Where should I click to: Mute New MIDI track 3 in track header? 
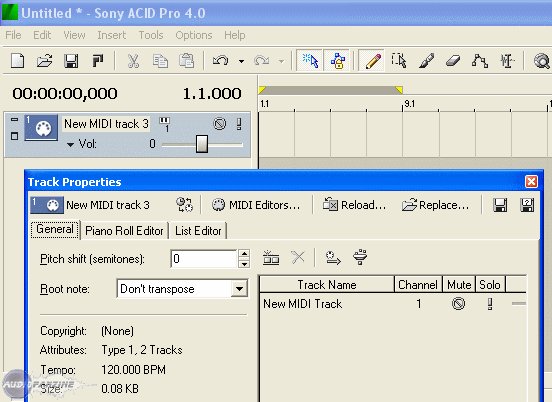(x=220, y=124)
